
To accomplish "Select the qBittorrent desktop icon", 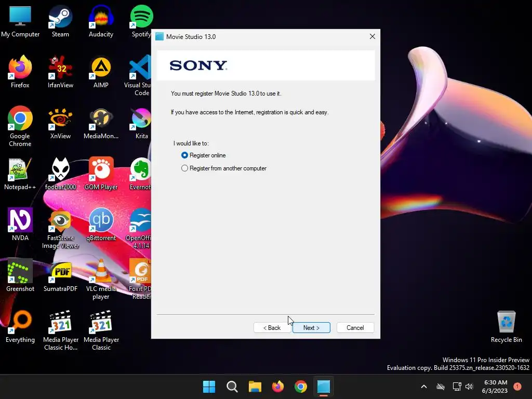I will [x=101, y=224].
